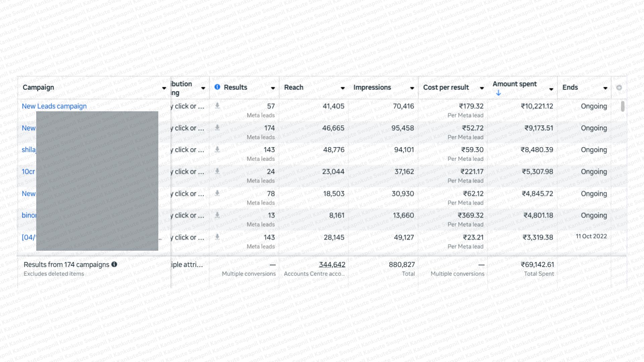The width and height of the screenshot is (644, 362).
Task: Click the Impressions column header label
Action: [372, 87]
